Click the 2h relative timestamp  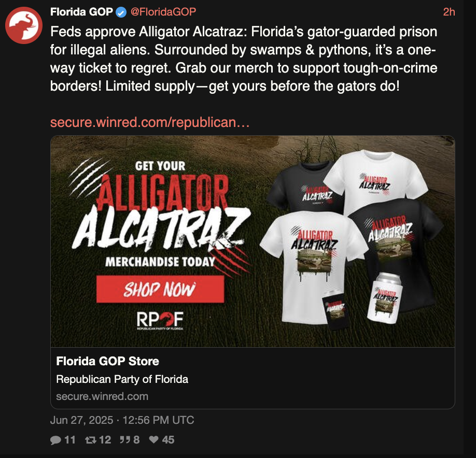449,12
